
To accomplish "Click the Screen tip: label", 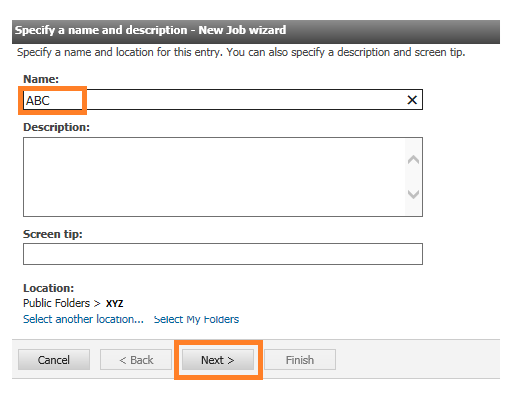I will point(53,234).
